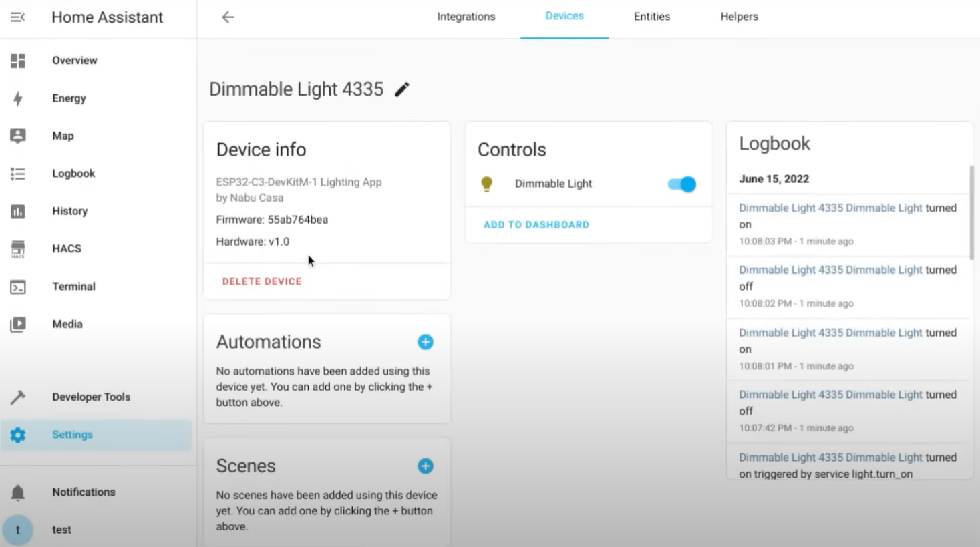Image resolution: width=980 pixels, height=547 pixels.
Task: Create a scene using the plus button
Action: coord(425,466)
